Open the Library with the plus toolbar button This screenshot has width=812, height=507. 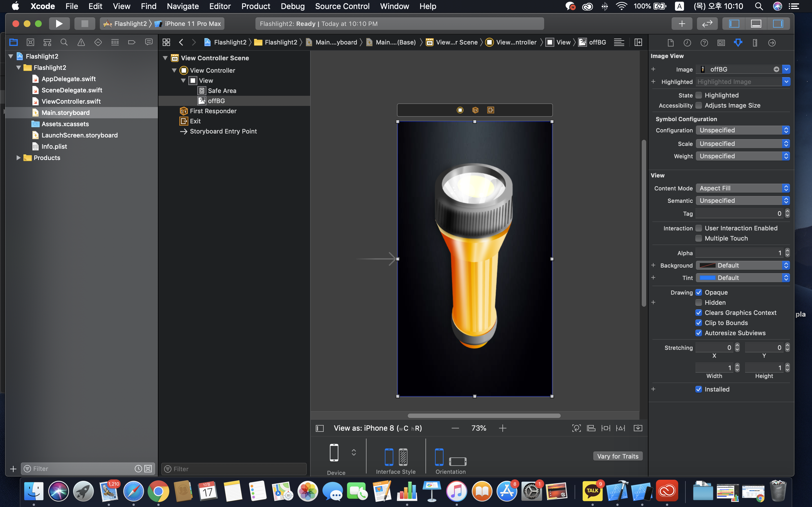[681, 23]
